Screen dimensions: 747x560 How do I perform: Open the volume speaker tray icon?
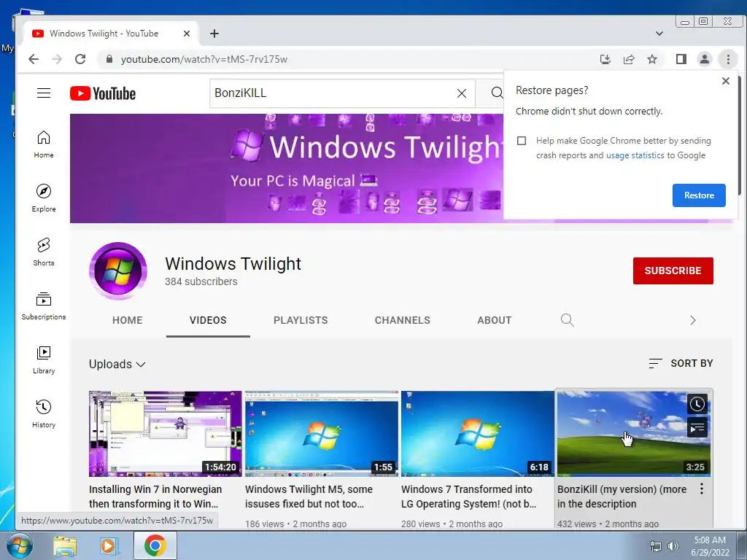click(x=673, y=546)
